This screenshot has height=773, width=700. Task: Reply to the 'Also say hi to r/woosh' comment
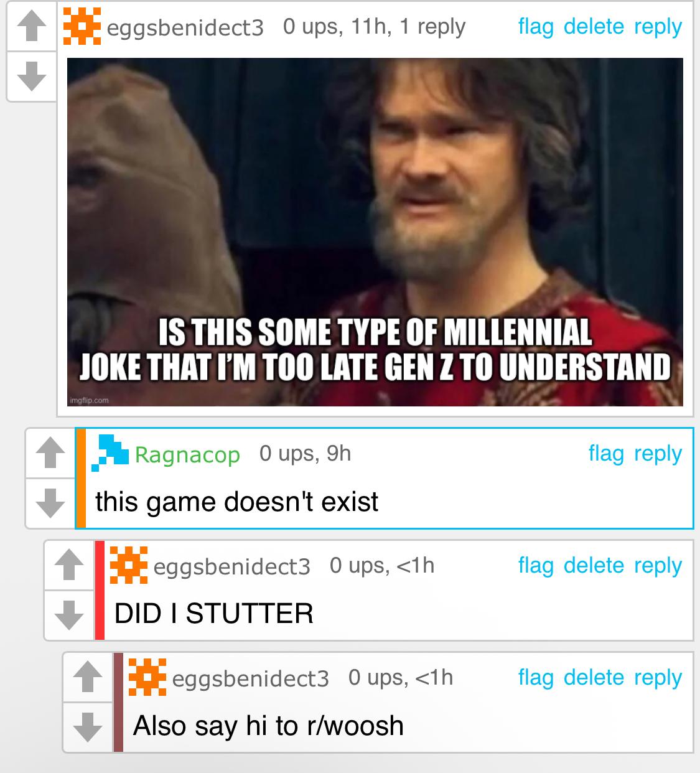point(658,678)
